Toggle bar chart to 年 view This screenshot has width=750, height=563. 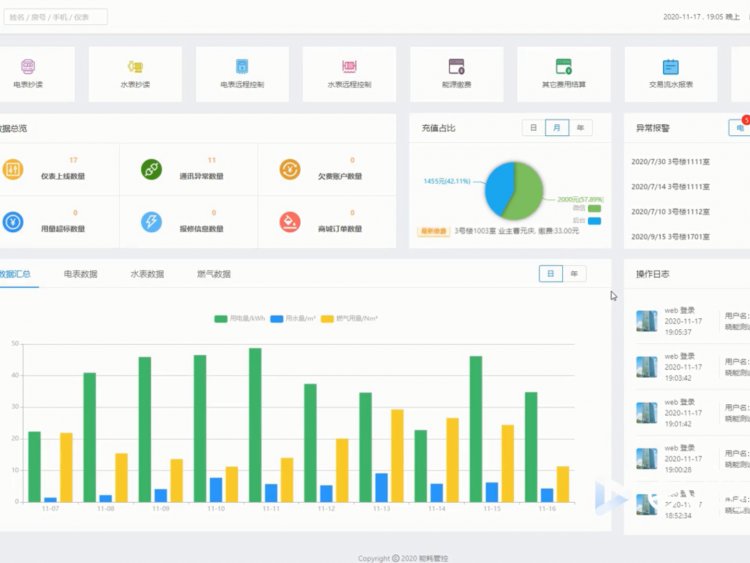tap(574, 274)
